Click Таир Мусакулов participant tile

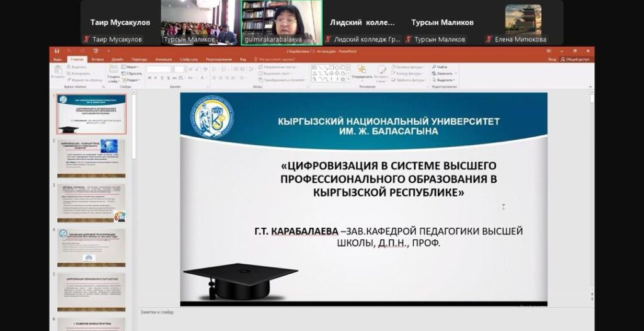click(x=120, y=23)
